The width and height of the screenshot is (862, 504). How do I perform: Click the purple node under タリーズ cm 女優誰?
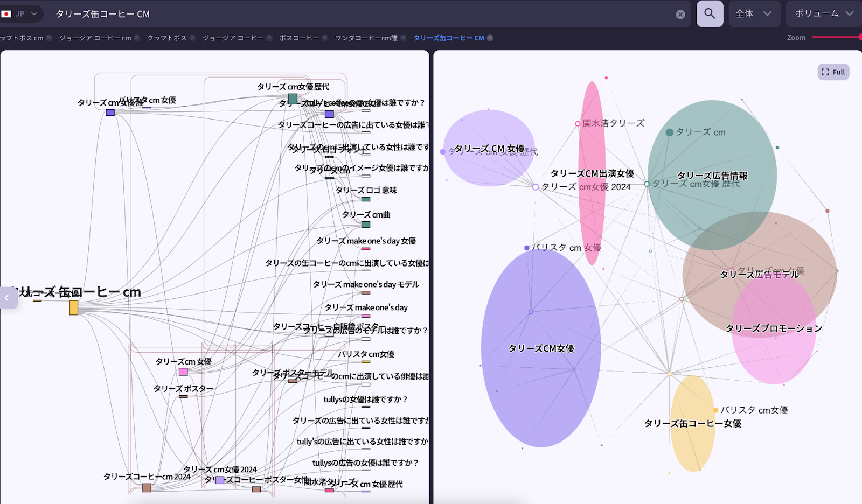110,113
